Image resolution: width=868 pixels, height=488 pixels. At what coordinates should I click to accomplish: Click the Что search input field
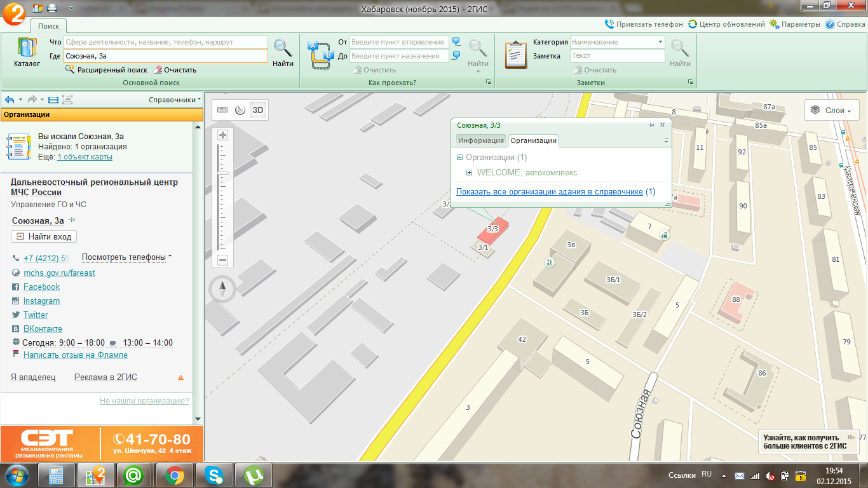(165, 42)
